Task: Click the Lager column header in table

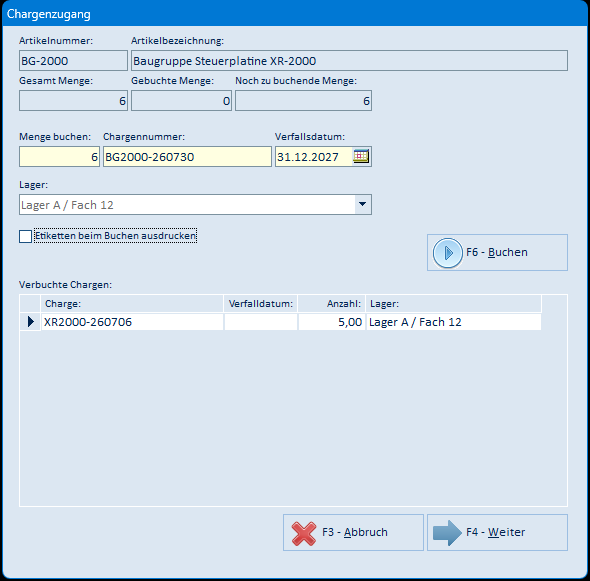Action: (x=454, y=304)
